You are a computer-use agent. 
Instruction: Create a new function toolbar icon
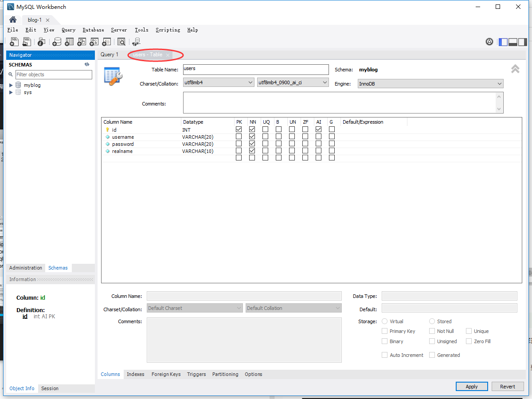point(106,42)
